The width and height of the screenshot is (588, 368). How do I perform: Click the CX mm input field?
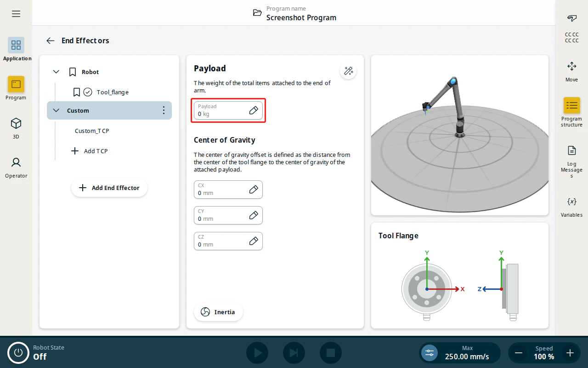pyautogui.click(x=228, y=190)
